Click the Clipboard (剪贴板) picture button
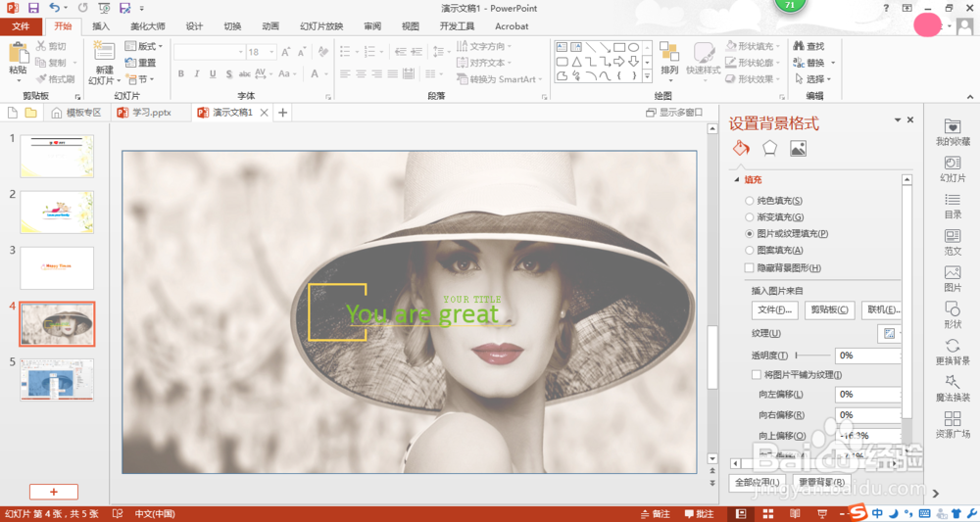The width and height of the screenshot is (980, 522). pyautogui.click(x=829, y=309)
